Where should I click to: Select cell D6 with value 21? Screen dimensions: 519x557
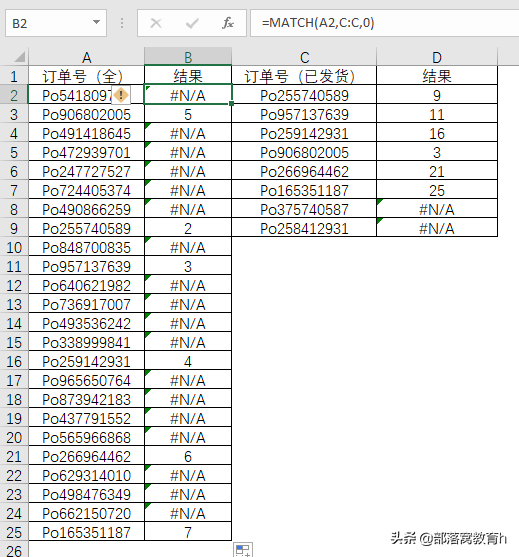pos(437,171)
